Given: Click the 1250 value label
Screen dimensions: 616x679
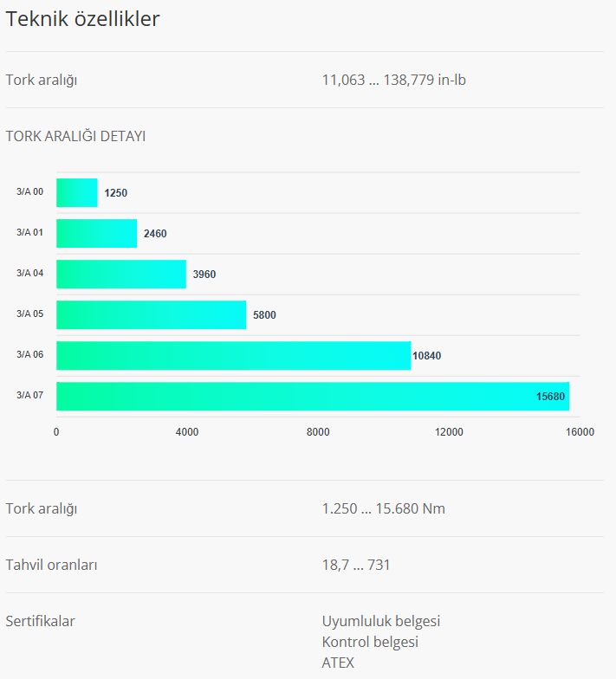Looking at the screenshot, I should pos(115,193).
